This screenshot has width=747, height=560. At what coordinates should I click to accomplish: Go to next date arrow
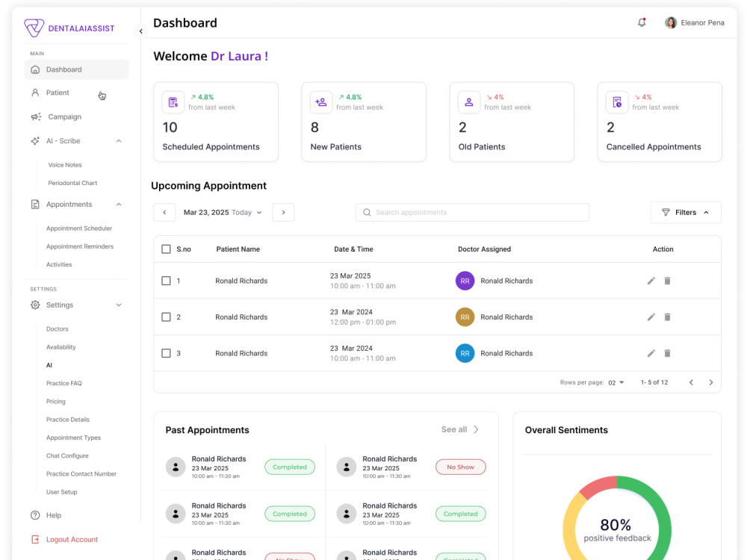[x=283, y=212]
